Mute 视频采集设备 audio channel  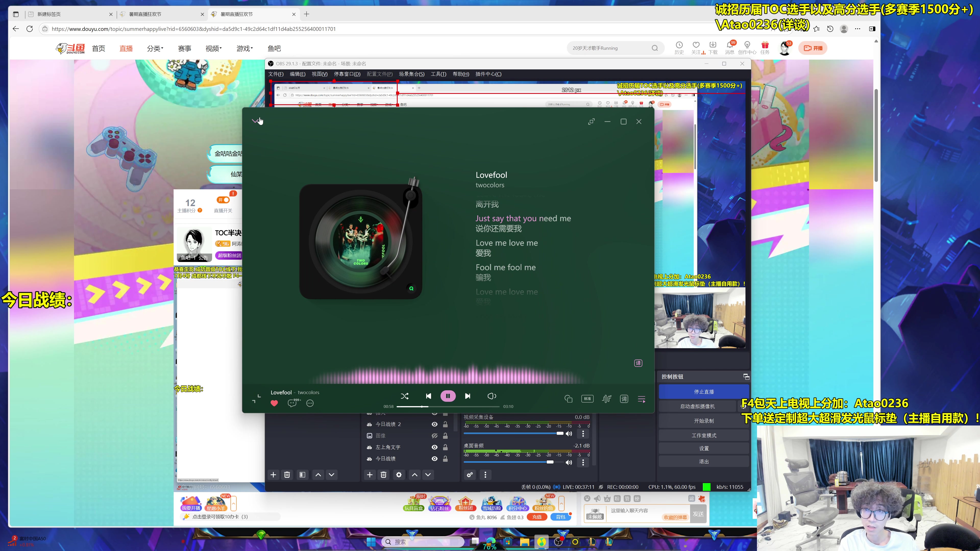point(569,433)
